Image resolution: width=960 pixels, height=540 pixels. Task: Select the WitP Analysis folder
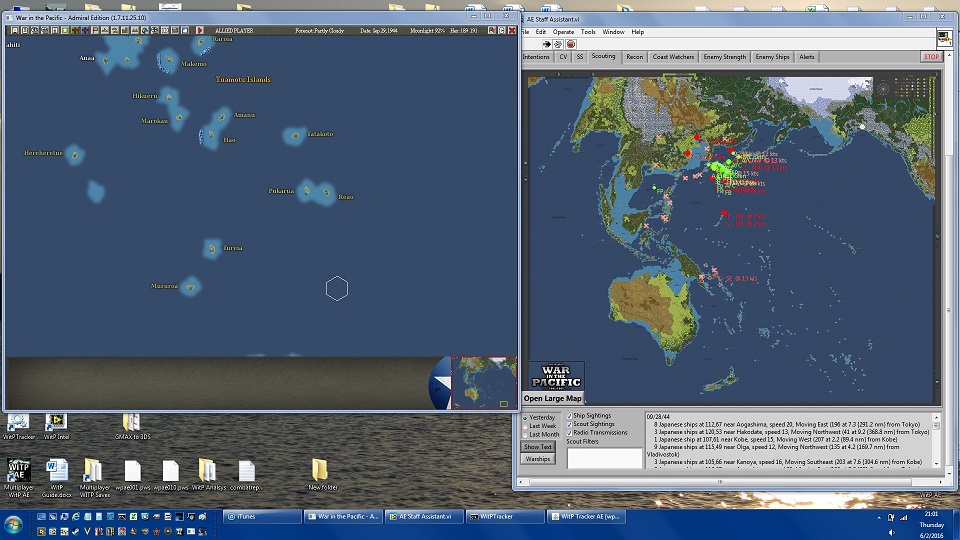(x=208, y=475)
